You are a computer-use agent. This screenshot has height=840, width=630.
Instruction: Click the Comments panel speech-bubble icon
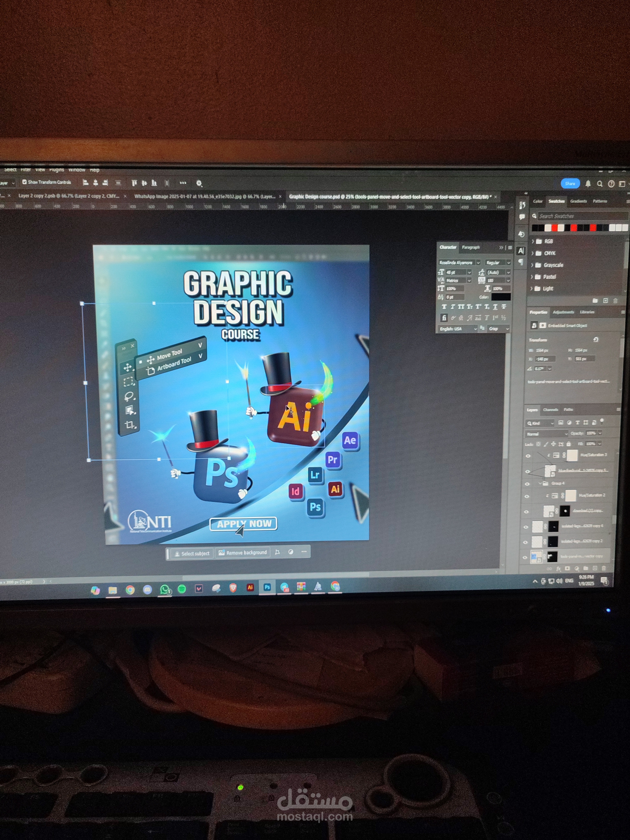[x=522, y=217]
